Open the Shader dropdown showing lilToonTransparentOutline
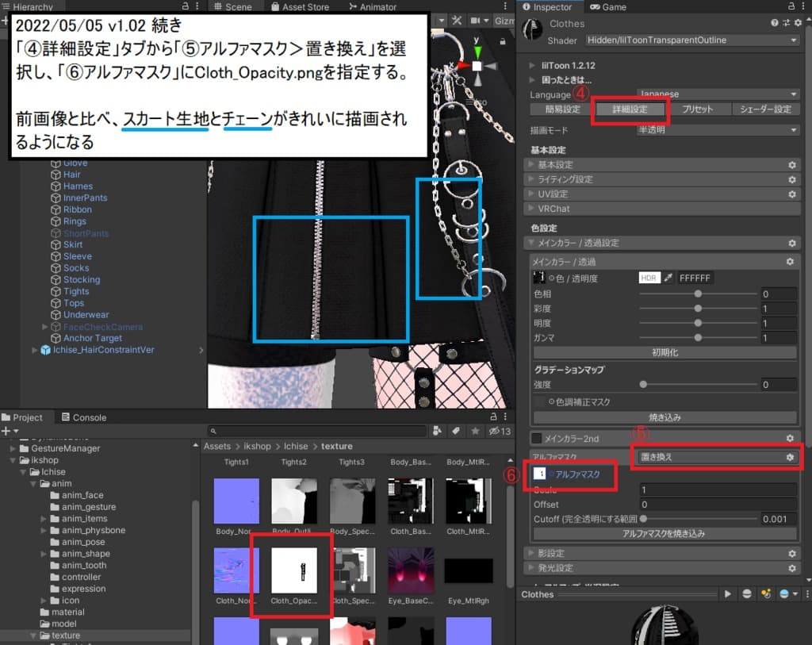This screenshot has width=812, height=645. pos(690,40)
